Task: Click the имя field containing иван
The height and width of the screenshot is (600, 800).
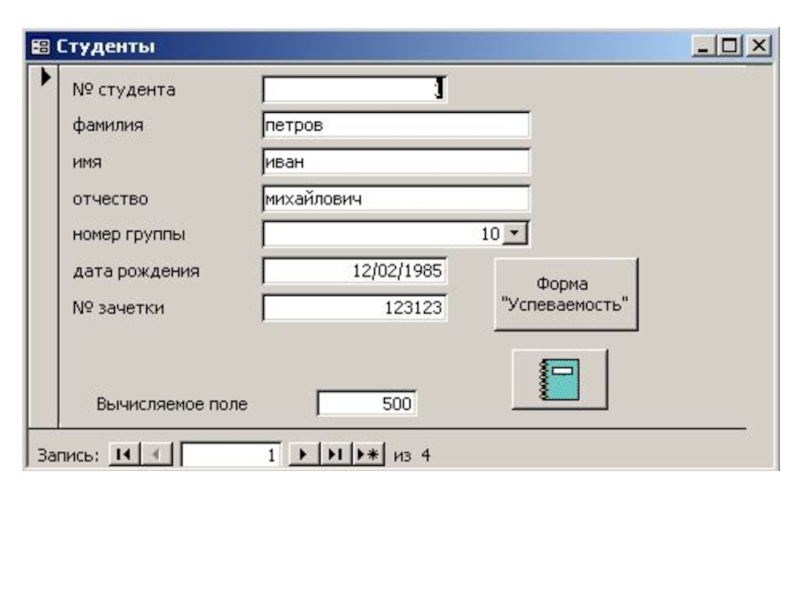Action: [x=396, y=162]
